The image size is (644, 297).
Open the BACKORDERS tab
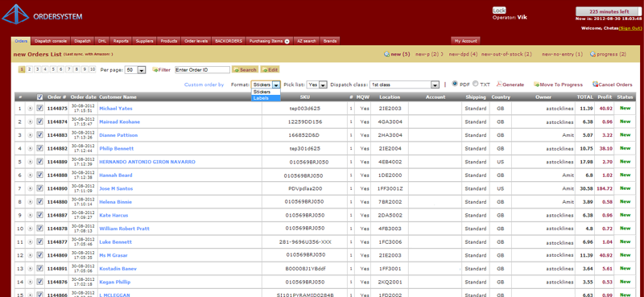click(229, 41)
